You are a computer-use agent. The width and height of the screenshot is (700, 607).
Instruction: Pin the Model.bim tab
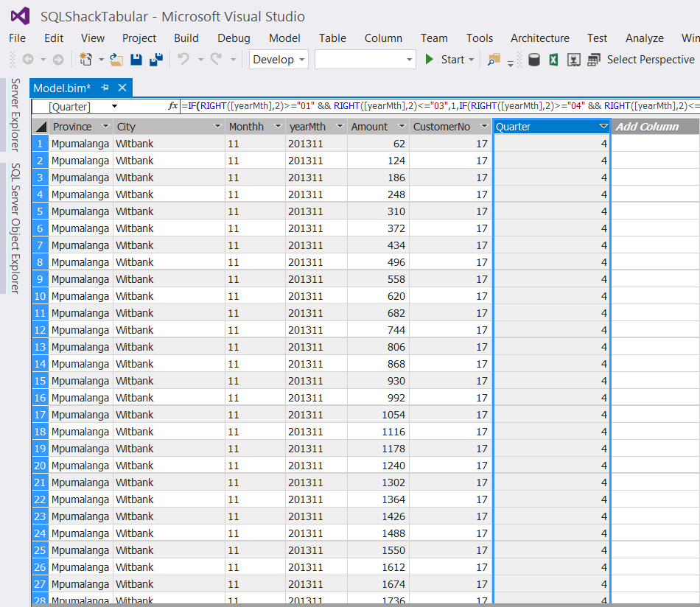point(105,88)
